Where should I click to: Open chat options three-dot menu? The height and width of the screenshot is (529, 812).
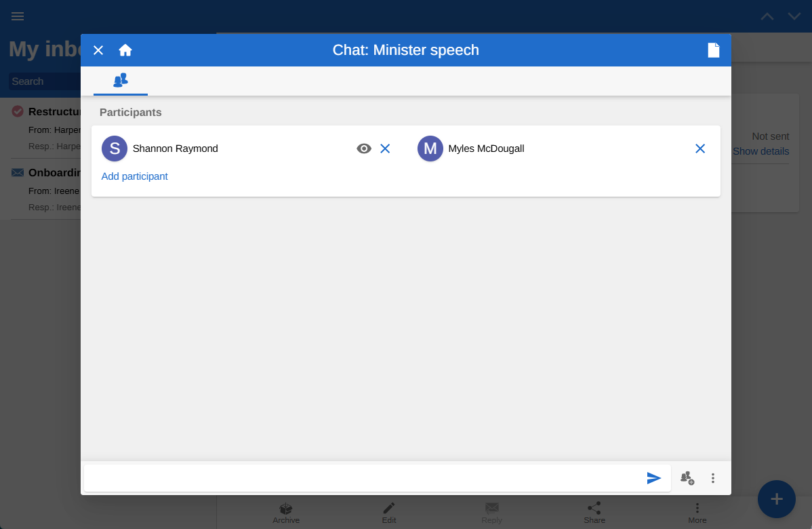click(713, 477)
